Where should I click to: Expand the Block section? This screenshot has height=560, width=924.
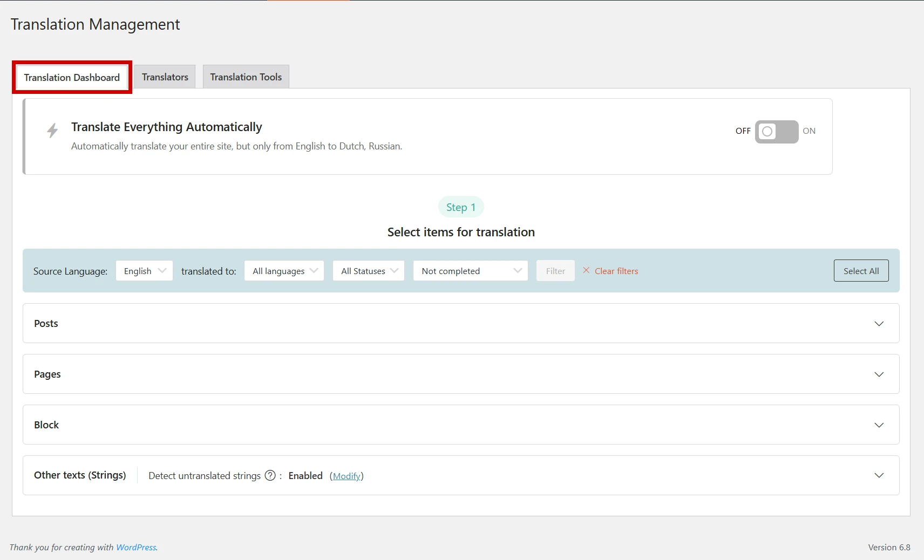[x=879, y=425]
